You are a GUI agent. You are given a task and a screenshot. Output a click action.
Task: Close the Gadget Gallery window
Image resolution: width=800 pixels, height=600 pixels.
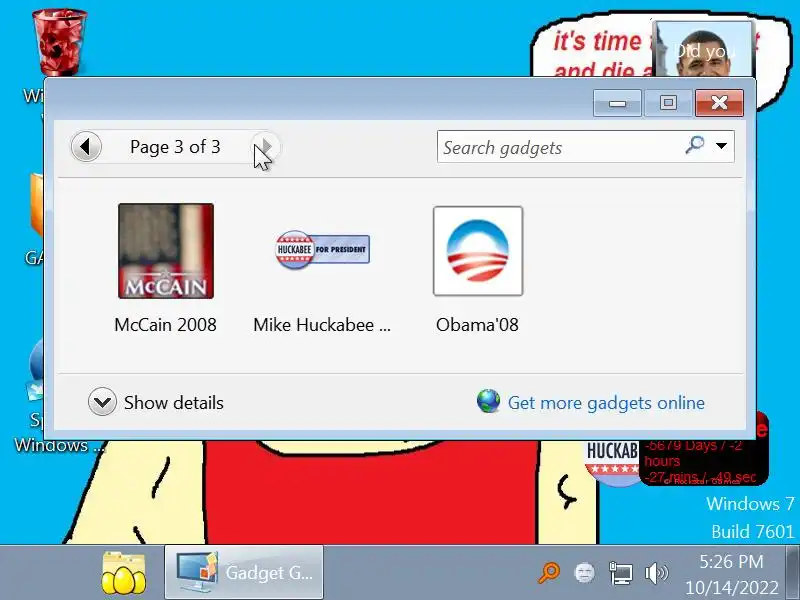point(719,103)
